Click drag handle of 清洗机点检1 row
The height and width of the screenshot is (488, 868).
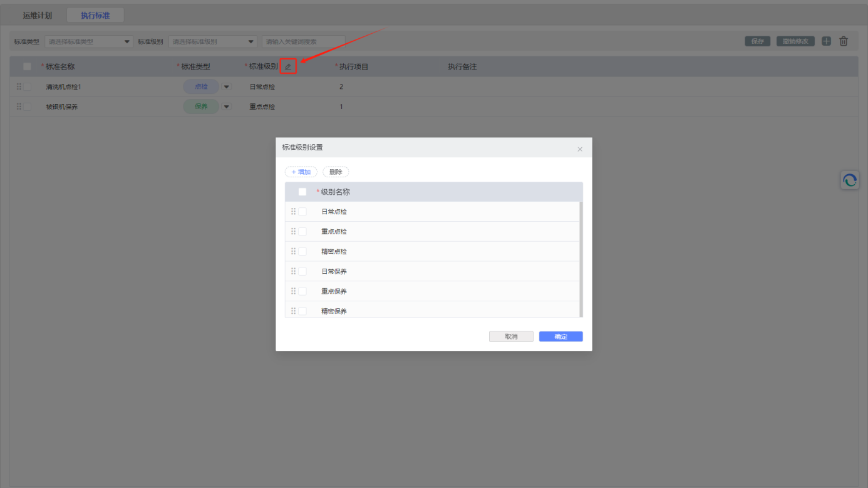point(19,87)
